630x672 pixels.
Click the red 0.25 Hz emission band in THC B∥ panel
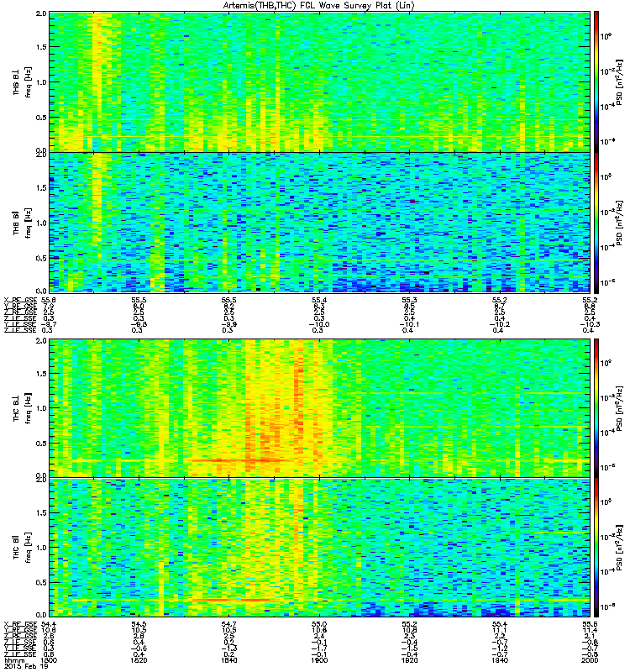[x=232, y=600]
